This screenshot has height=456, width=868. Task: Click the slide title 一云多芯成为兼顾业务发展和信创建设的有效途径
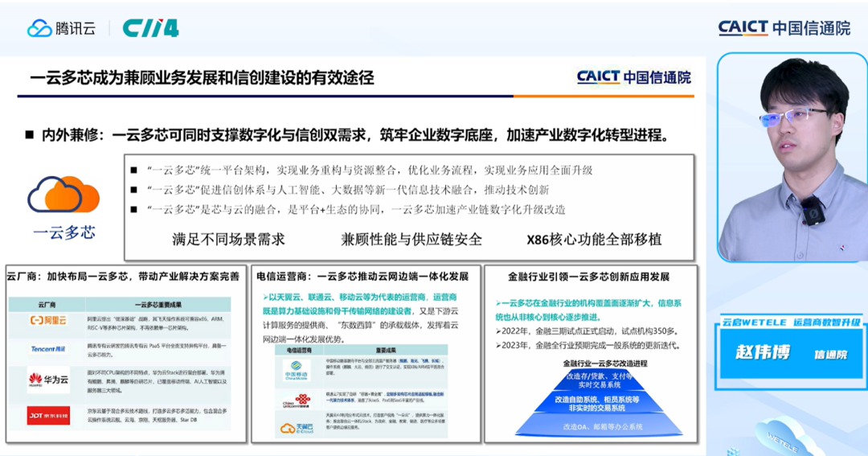(x=202, y=77)
